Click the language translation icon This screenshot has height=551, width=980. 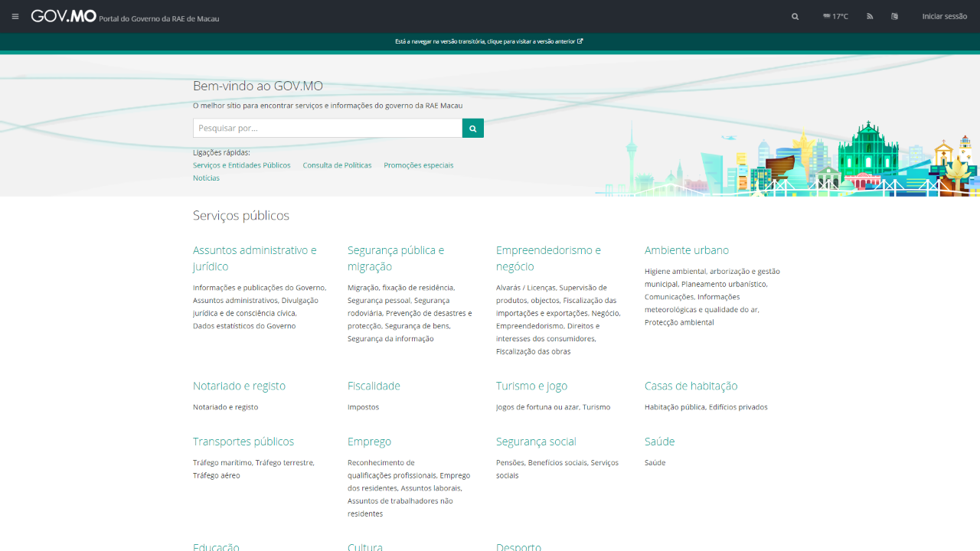pos(894,16)
